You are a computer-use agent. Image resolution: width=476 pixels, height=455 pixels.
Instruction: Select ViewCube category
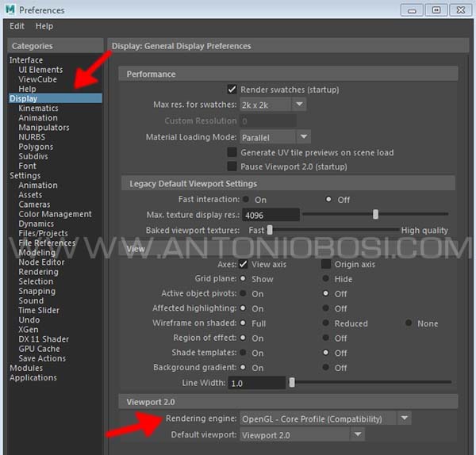pyautogui.click(x=37, y=79)
